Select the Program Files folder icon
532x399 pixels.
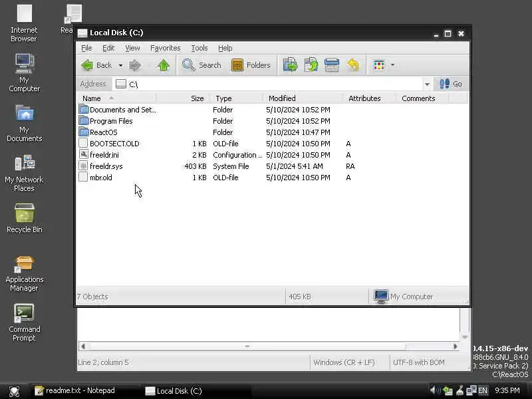point(84,121)
